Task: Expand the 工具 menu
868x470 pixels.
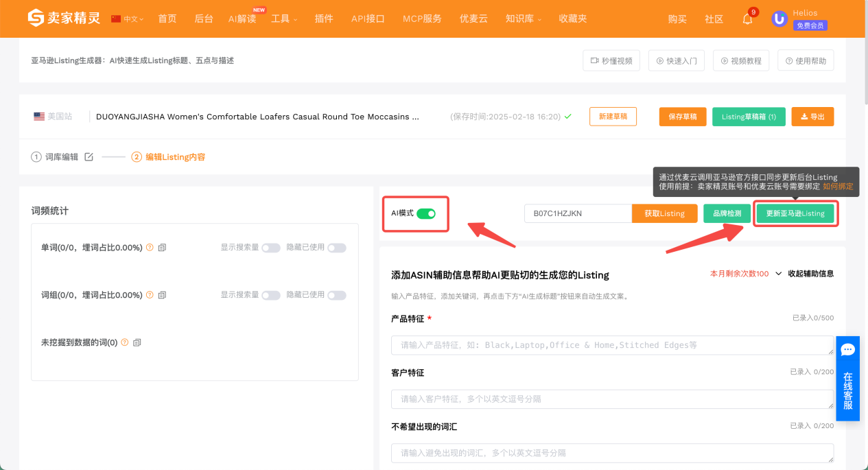Action: (x=284, y=19)
